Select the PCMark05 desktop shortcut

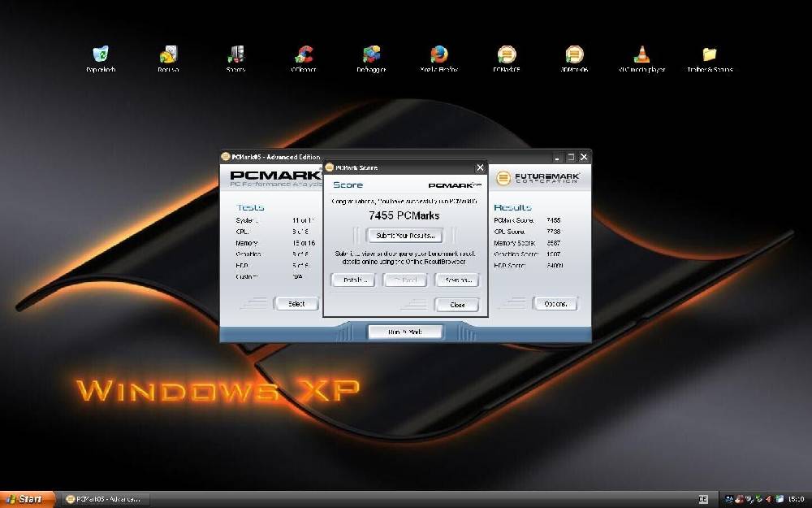[x=507, y=59]
